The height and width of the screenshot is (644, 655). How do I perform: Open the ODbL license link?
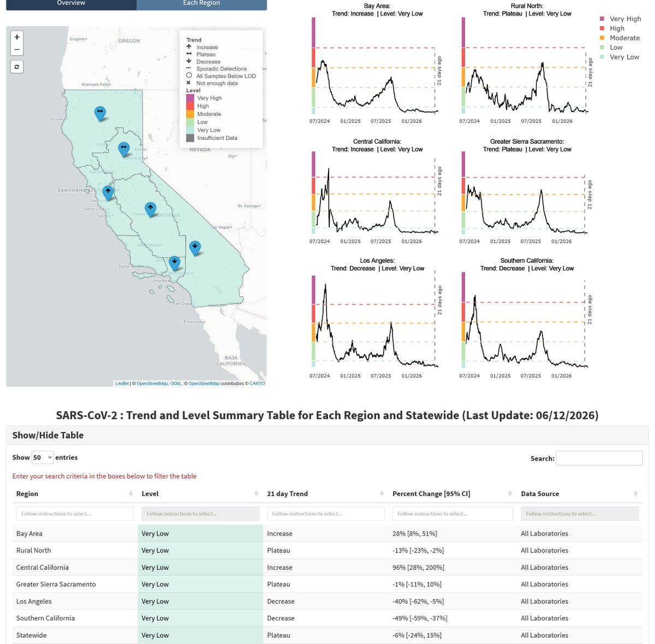(176, 383)
